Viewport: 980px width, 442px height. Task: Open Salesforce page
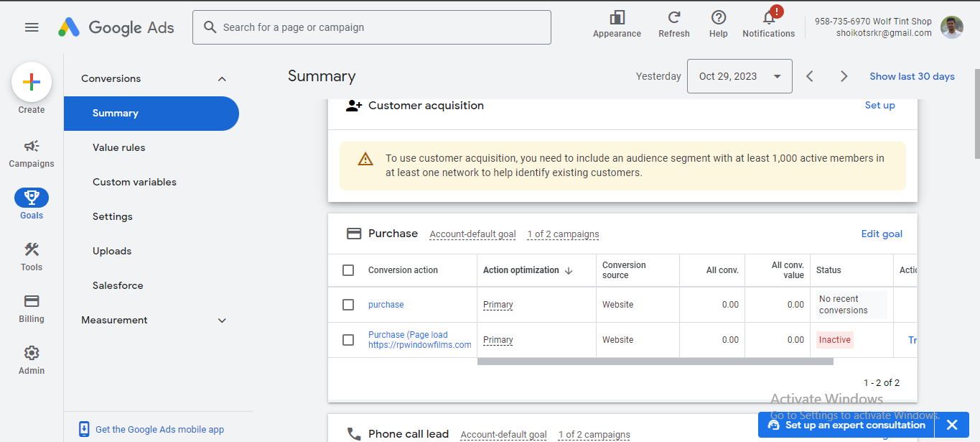(118, 285)
